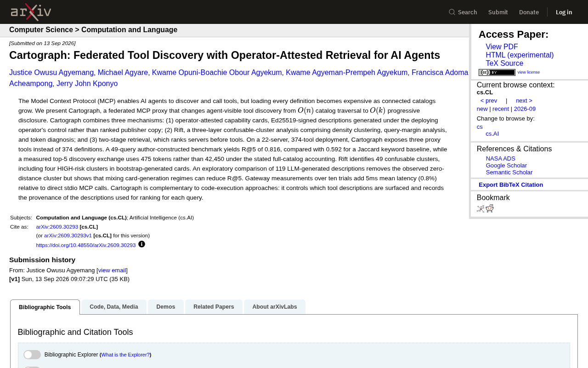Browse recent cs.CL submissions
This screenshot has height=368, width=588.
501,109
